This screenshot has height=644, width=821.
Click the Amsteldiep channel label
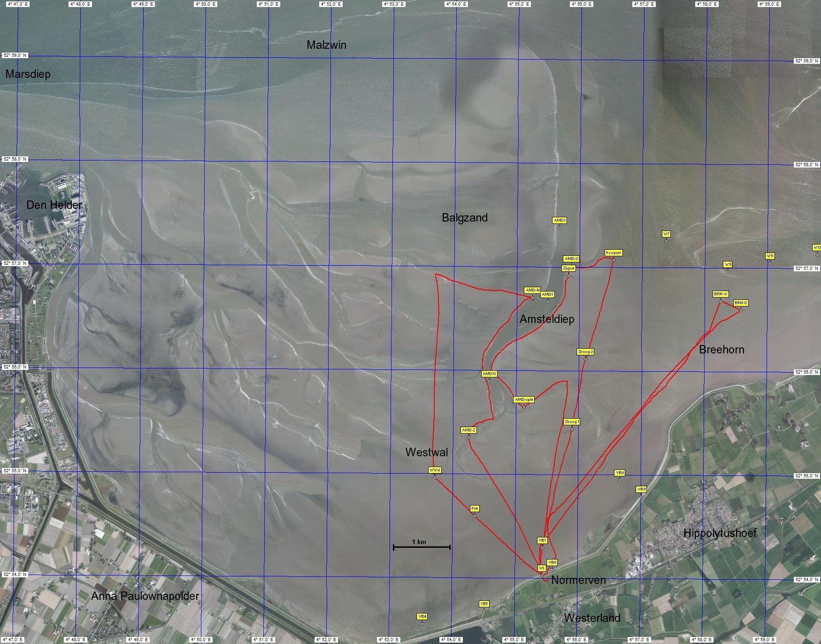click(x=547, y=319)
